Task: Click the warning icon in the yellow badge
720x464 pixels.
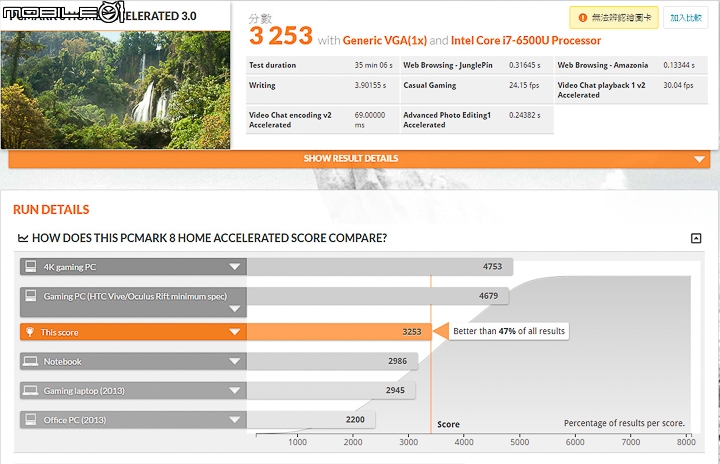Action: [583, 18]
